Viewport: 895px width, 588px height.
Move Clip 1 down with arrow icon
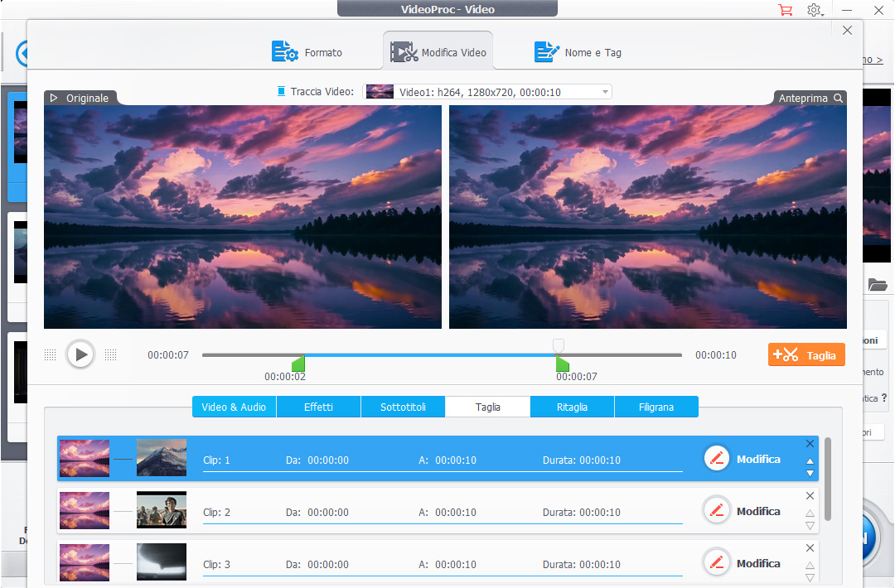pyautogui.click(x=810, y=474)
